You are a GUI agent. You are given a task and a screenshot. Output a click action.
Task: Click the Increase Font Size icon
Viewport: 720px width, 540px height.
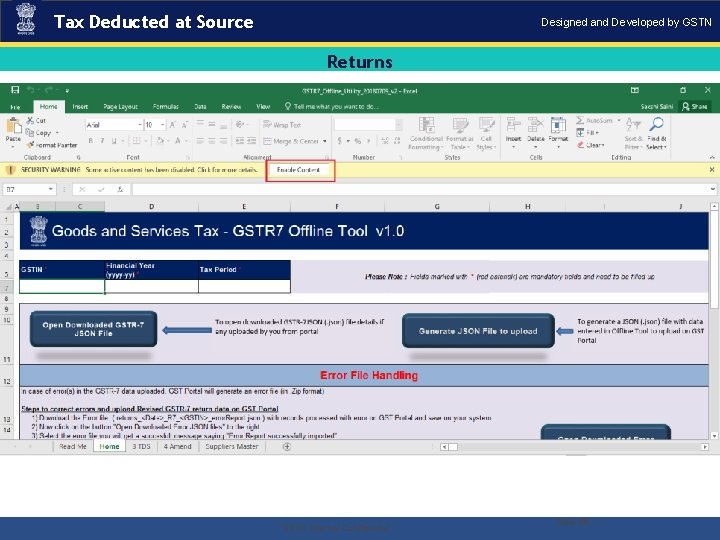tap(173, 125)
